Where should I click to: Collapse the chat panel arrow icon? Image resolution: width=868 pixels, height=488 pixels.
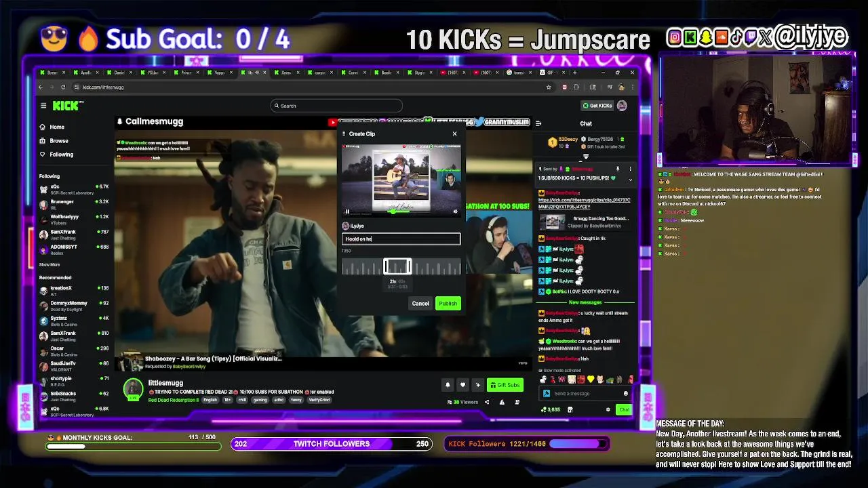538,123
